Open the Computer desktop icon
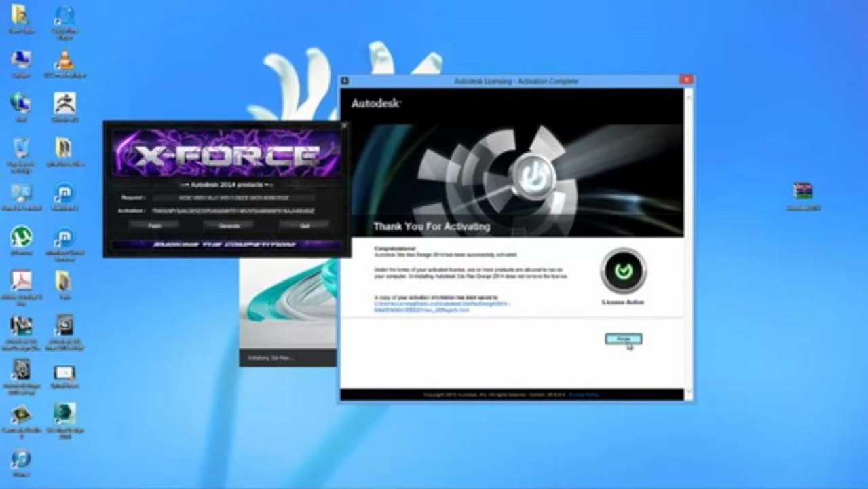 pyautogui.click(x=21, y=60)
